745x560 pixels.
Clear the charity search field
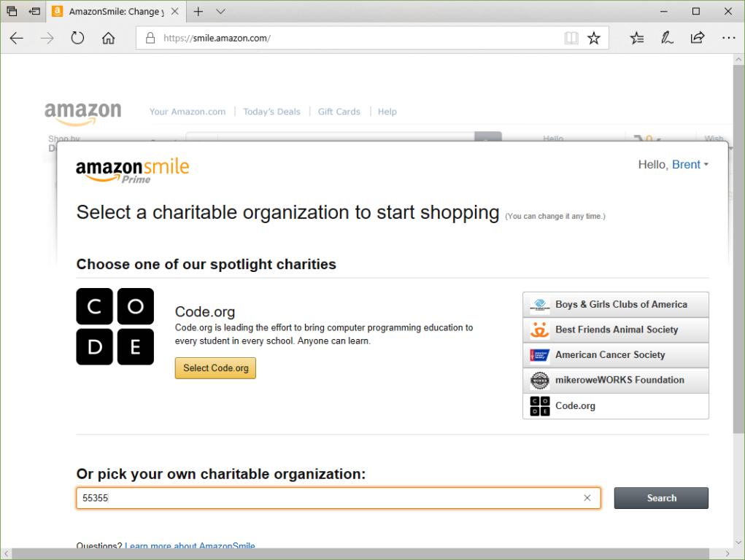587,498
